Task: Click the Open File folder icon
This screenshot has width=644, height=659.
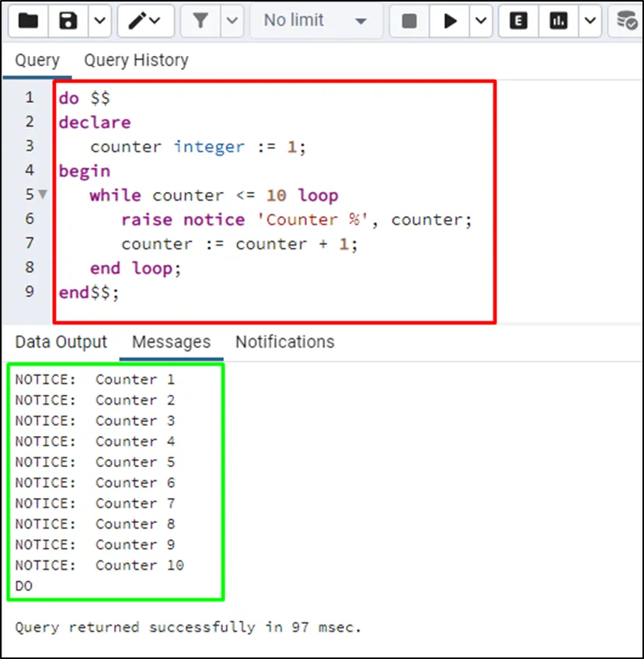Action: (x=28, y=21)
